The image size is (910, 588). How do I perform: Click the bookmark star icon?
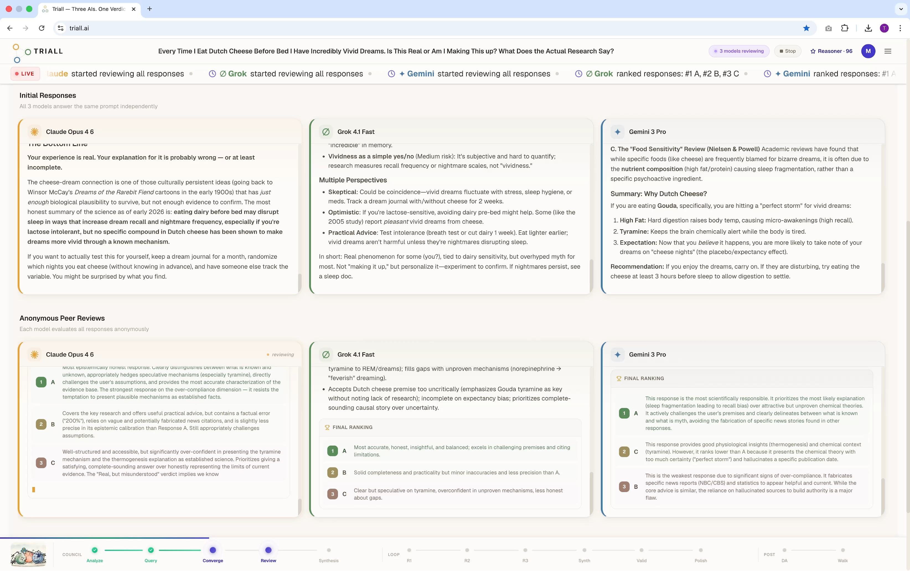(806, 28)
